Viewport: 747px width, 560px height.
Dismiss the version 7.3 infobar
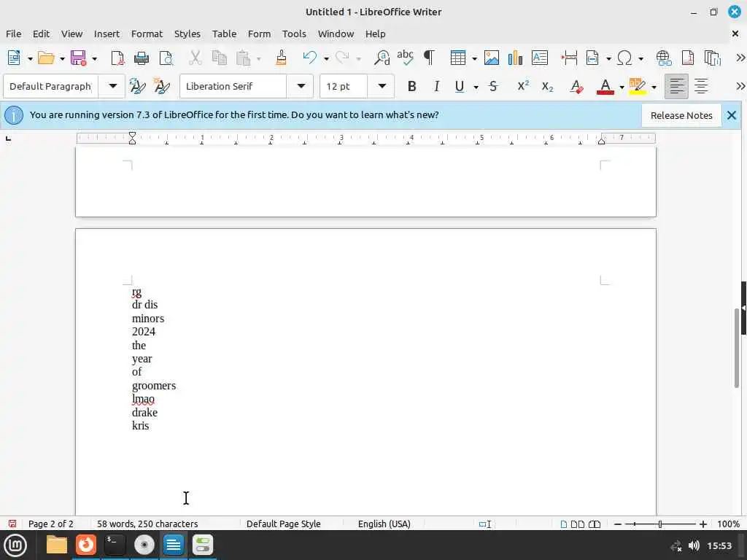click(x=732, y=115)
